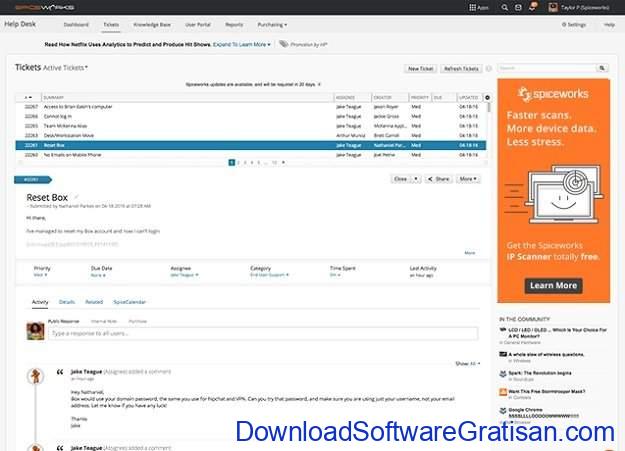Click icon beside wireless questions post
625x451 pixels.
(x=503, y=354)
